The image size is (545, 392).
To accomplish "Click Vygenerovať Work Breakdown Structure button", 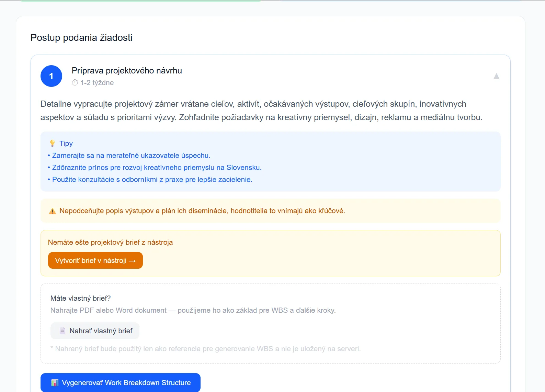I will point(121,382).
